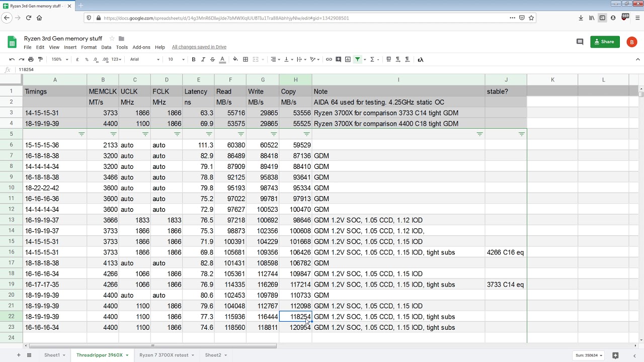Click browser Reload button

29,18
